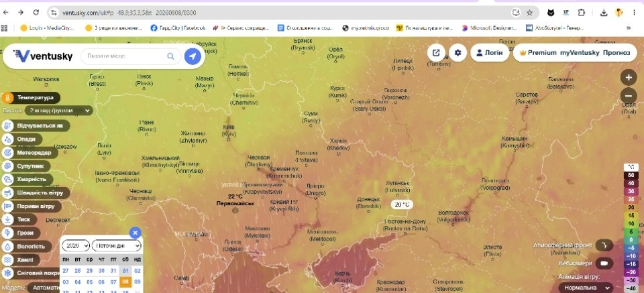
Task: Zoom out the map with minus button
Action: point(629,96)
